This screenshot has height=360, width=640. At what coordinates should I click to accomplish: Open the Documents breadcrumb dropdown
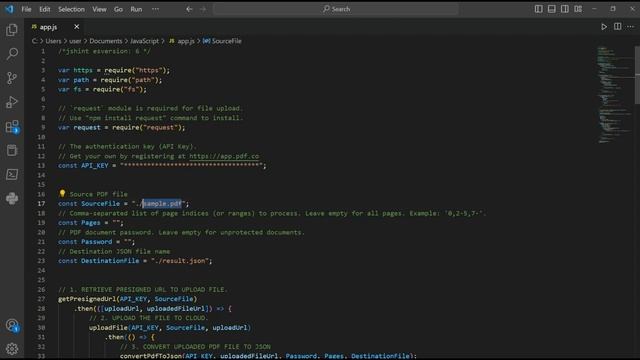coord(106,41)
